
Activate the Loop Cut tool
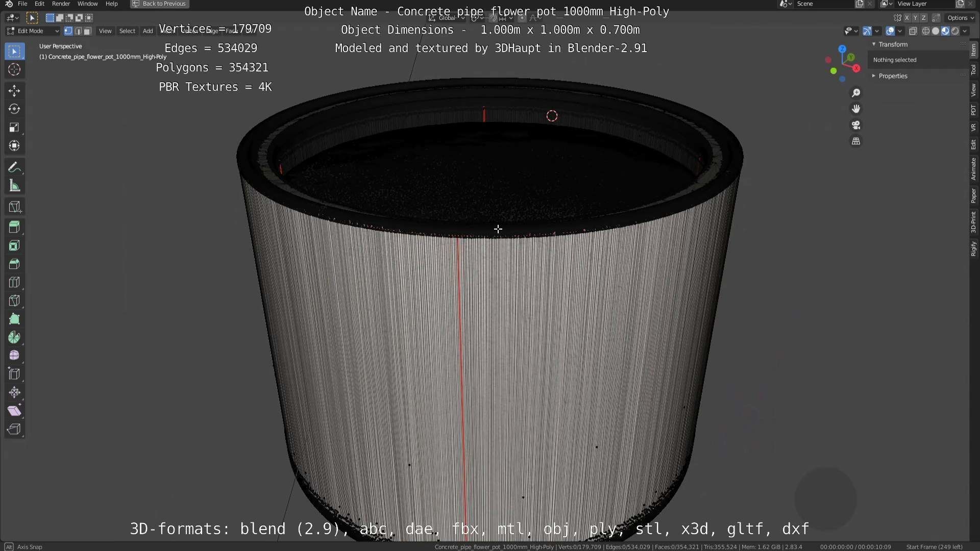[14, 283]
